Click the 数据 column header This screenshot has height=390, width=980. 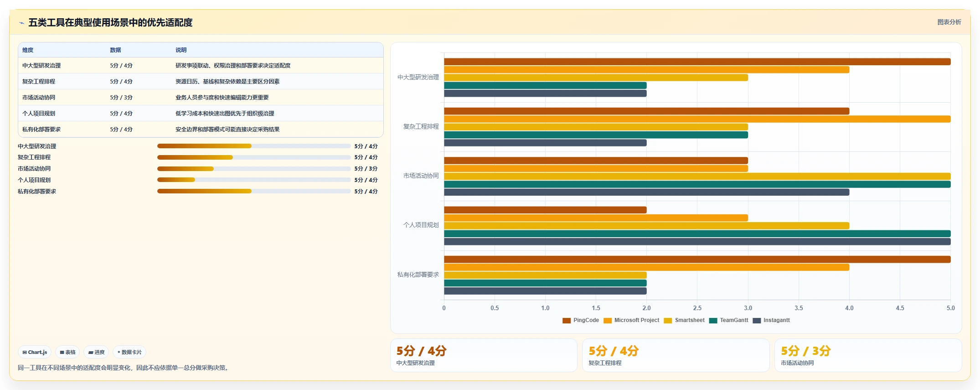115,50
